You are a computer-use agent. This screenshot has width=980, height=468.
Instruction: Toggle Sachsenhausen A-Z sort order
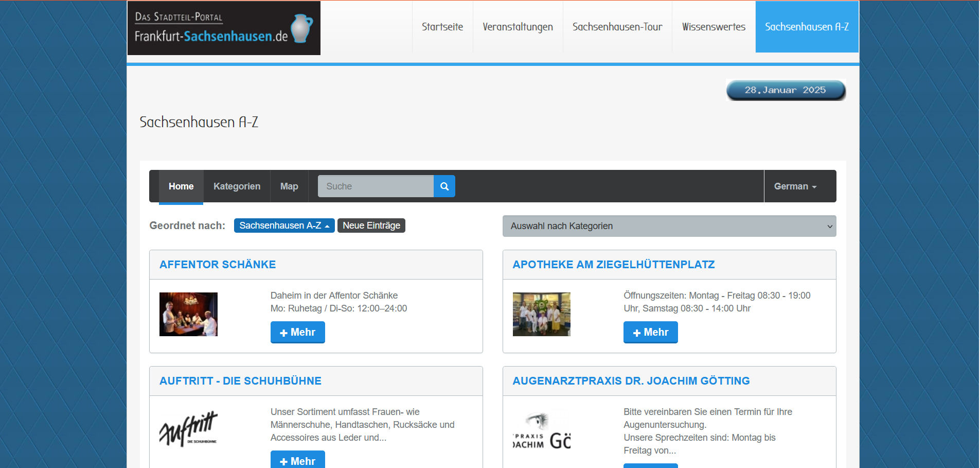click(284, 226)
